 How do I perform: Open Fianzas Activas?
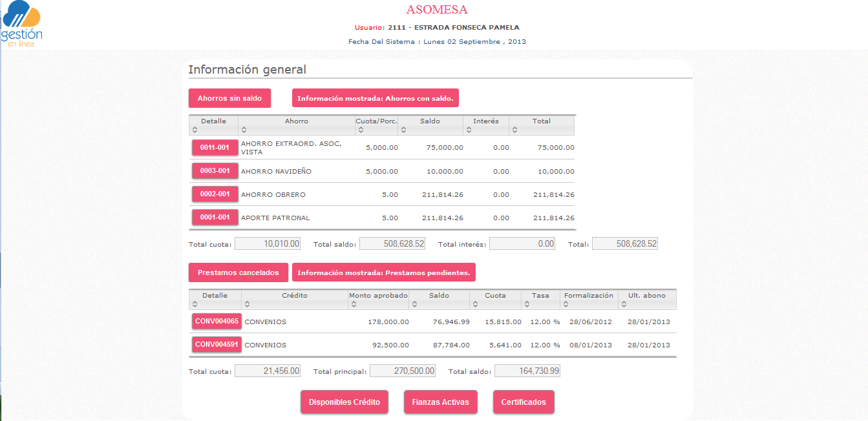pos(441,402)
